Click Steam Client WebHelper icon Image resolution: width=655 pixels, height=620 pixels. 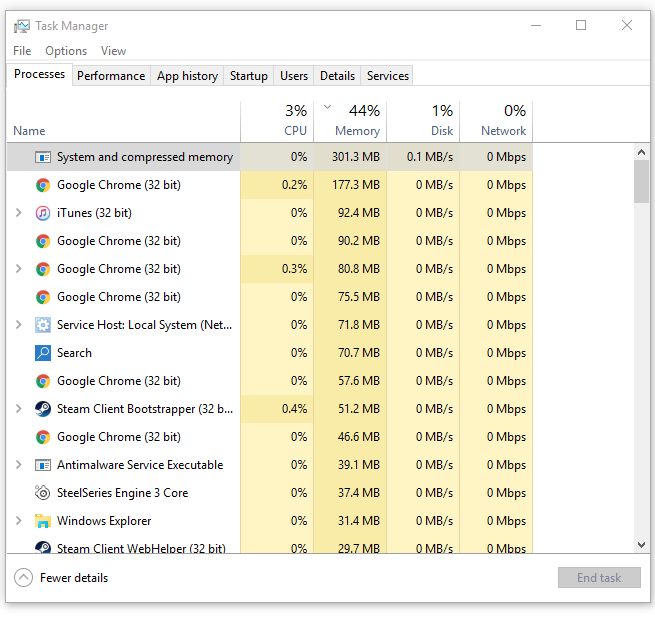point(43,547)
